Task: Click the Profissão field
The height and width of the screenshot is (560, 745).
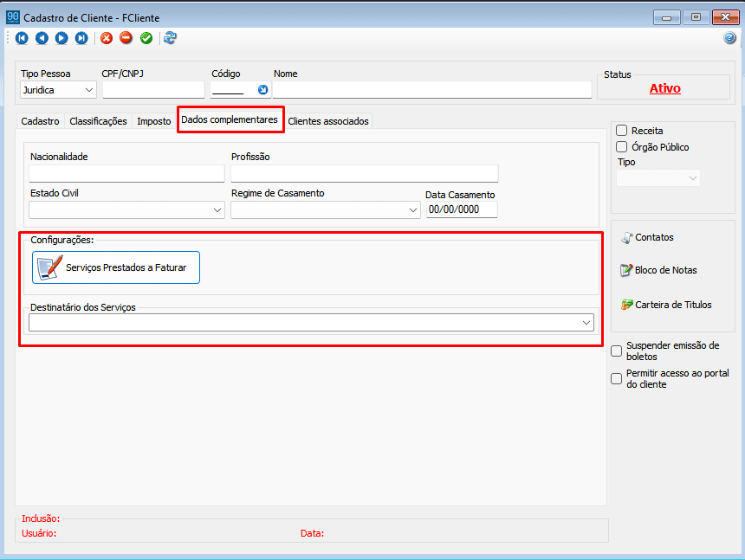Action: 365,174
